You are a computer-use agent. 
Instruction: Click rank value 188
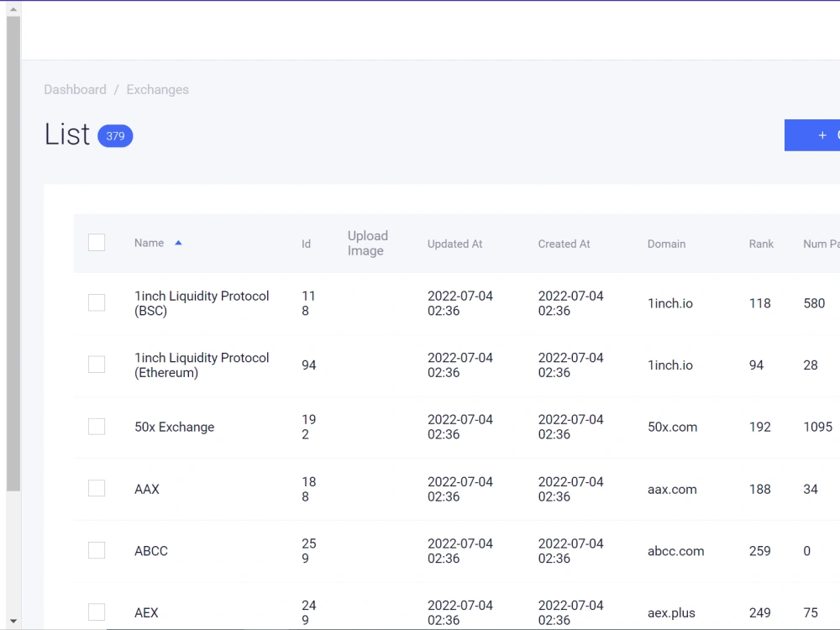[x=759, y=489]
